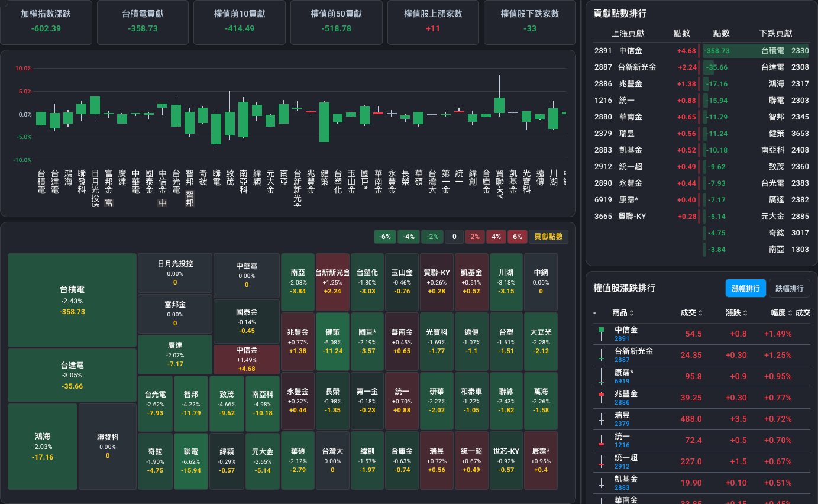Image resolution: width=818 pixels, height=504 pixels.
Task: Click the 2891 中信金 +4.68 contribution row
Action: click(x=646, y=51)
